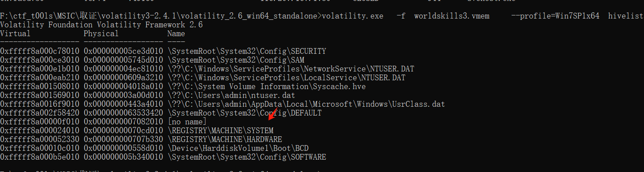
Task: Click the Name column header
Action: click(x=176, y=34)
